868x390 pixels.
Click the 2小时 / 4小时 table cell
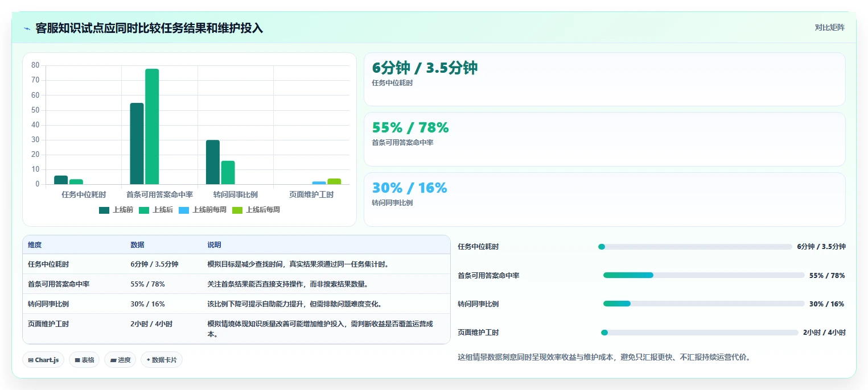tap(151, 324)
